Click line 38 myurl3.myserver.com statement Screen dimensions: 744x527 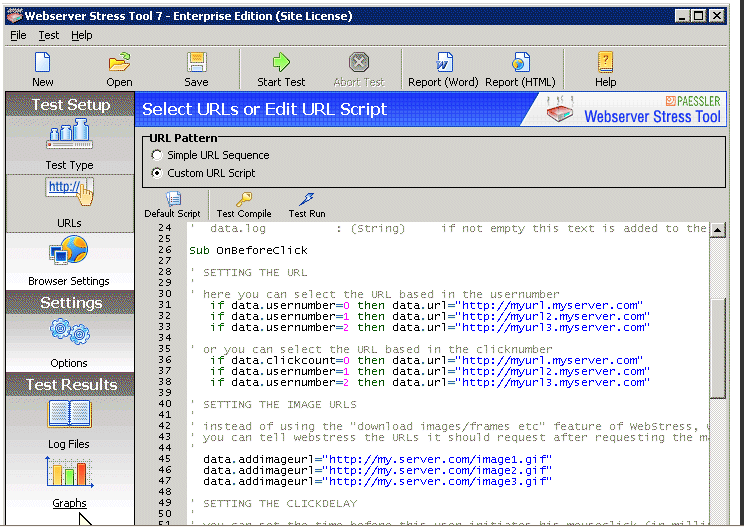(429, 382)
